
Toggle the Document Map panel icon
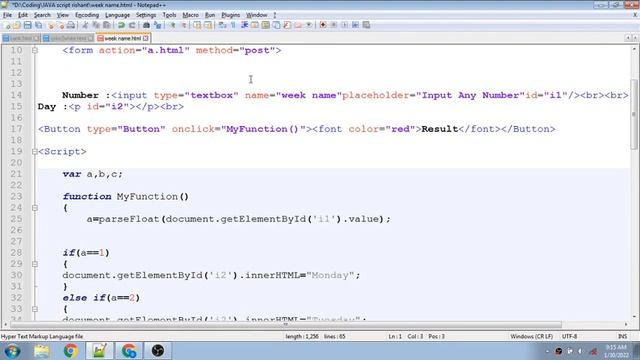[265, 25]
